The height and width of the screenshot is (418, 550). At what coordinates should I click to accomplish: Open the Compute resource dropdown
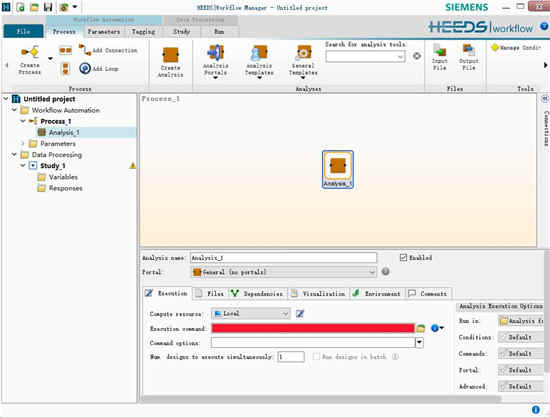[251, 314]
